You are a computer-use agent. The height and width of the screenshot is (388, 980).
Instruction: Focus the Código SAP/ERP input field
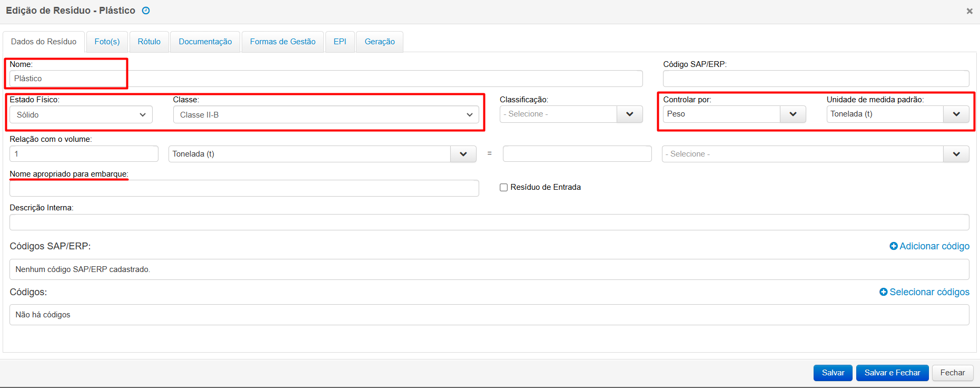(x=815, y=79)
